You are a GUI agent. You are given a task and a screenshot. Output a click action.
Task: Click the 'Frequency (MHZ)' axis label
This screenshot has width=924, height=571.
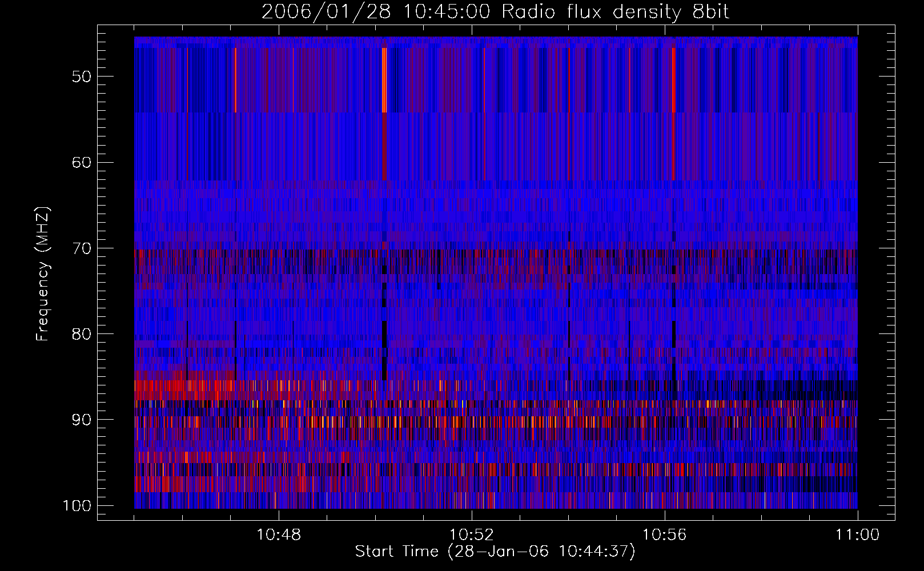click(43, 274)
